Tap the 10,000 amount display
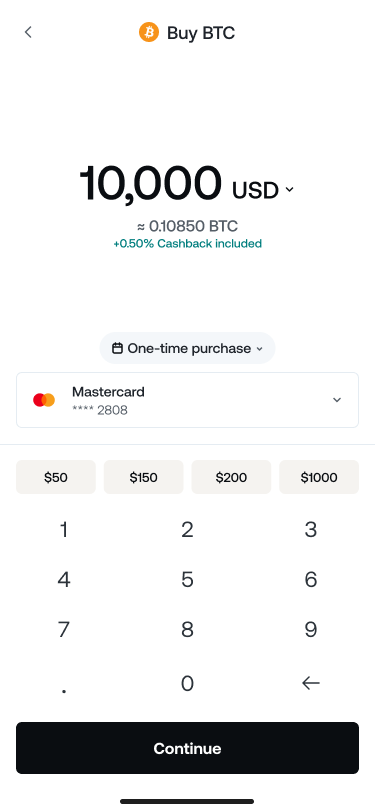This screenshot has width=375, height=812. tap(151, 183)
